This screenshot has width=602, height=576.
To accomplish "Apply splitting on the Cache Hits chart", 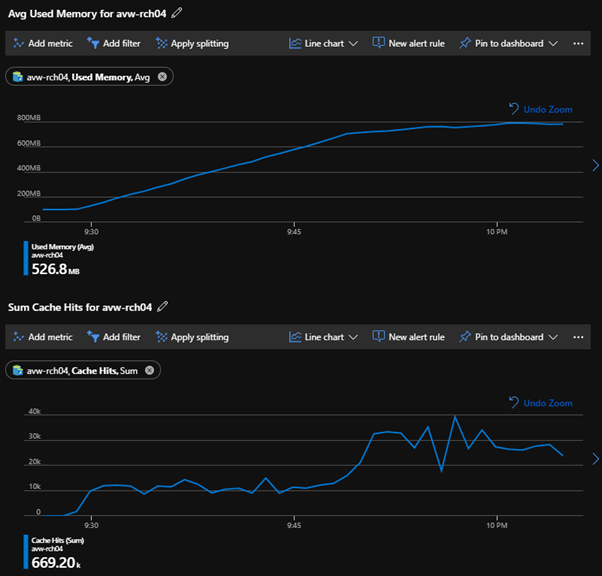I will pyautogui.click(x=192, y=338).
